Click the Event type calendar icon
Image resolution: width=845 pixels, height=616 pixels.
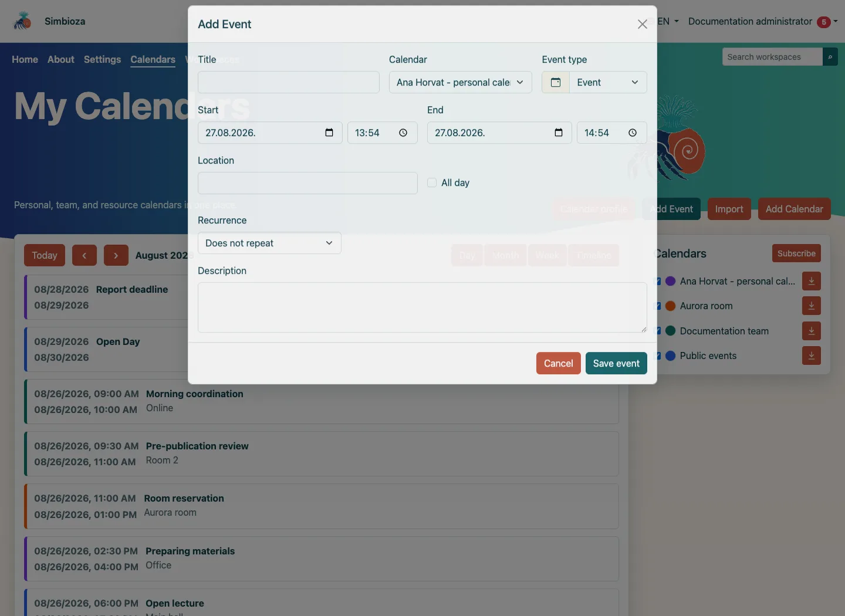tap(556, 82)
